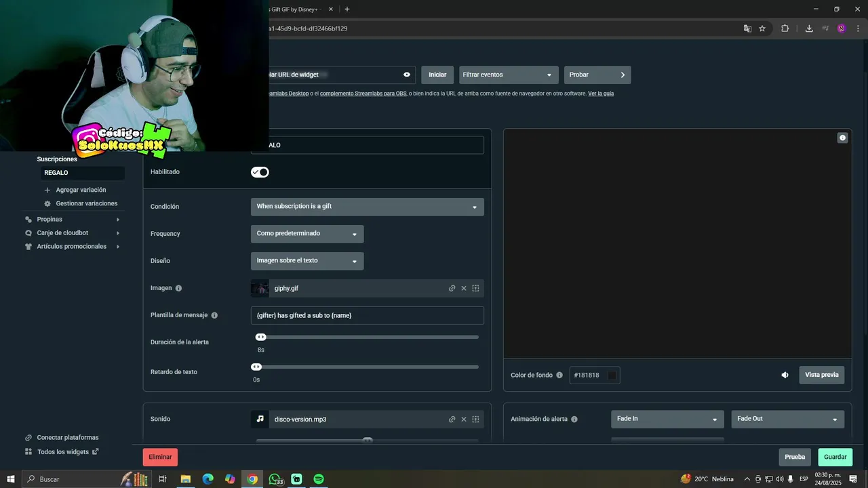Open the Frequency dropdown
The height and width of the screenshot is (488, 868).
click(307, 234)
